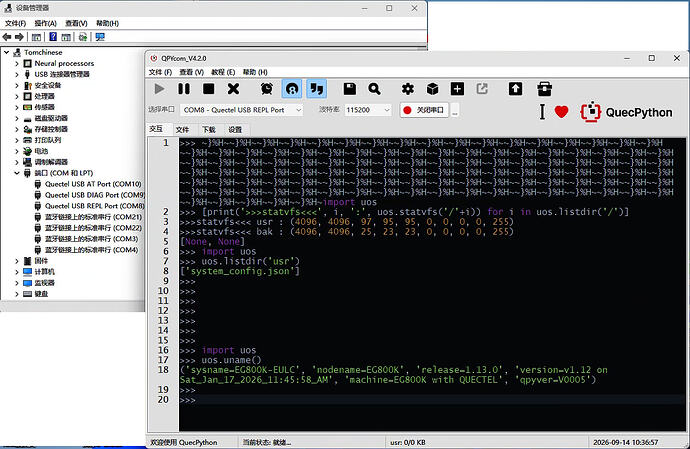
Task: Select Quectel USB DIAG Port (COM9)
Action: coord(95,195)
